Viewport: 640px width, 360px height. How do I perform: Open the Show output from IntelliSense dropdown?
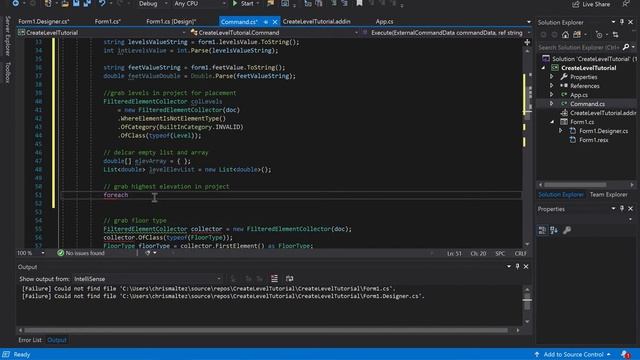(147, 279)
